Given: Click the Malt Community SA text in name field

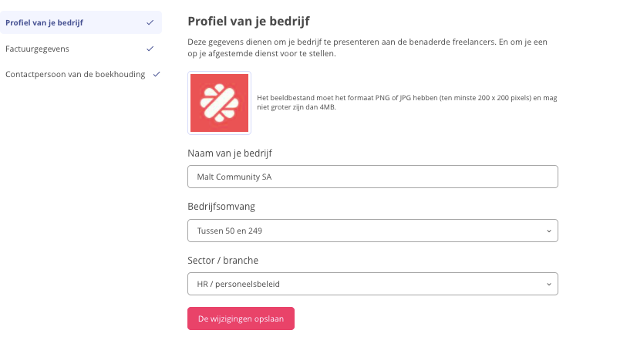Looking at the screenshot, I should pos(234,177).
